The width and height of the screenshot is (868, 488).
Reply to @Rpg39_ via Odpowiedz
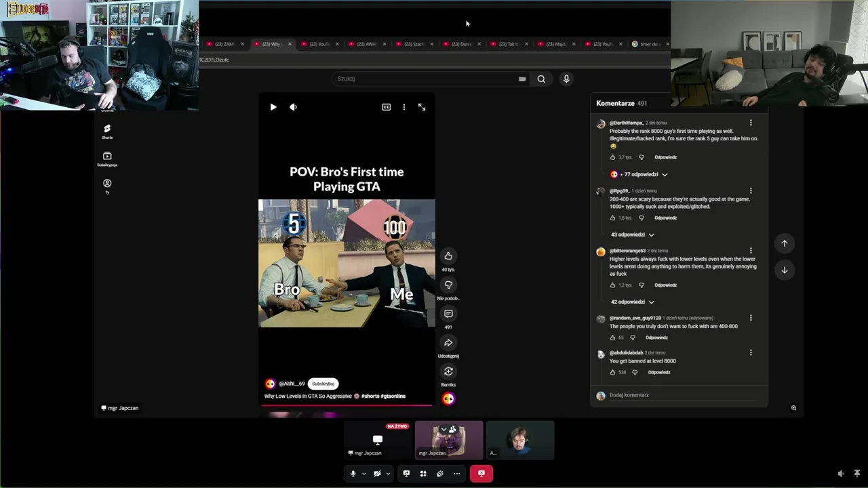click(x=665, y=218)
